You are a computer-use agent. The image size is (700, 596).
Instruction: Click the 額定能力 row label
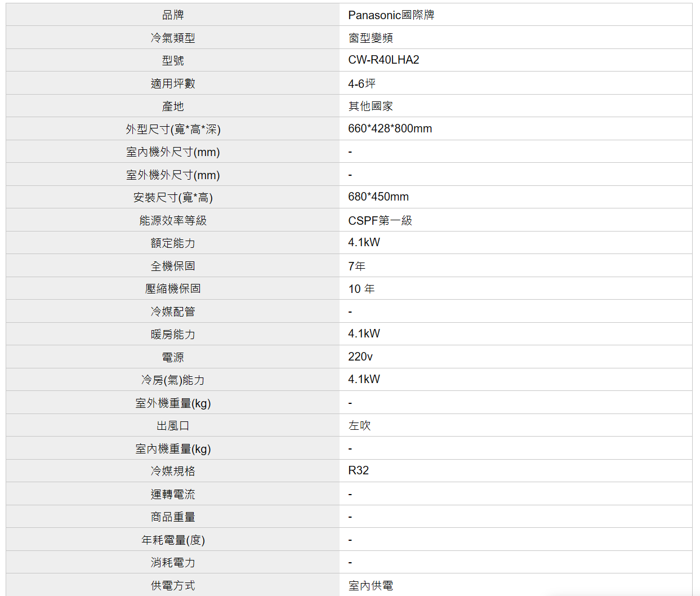(x=173, y=243)
